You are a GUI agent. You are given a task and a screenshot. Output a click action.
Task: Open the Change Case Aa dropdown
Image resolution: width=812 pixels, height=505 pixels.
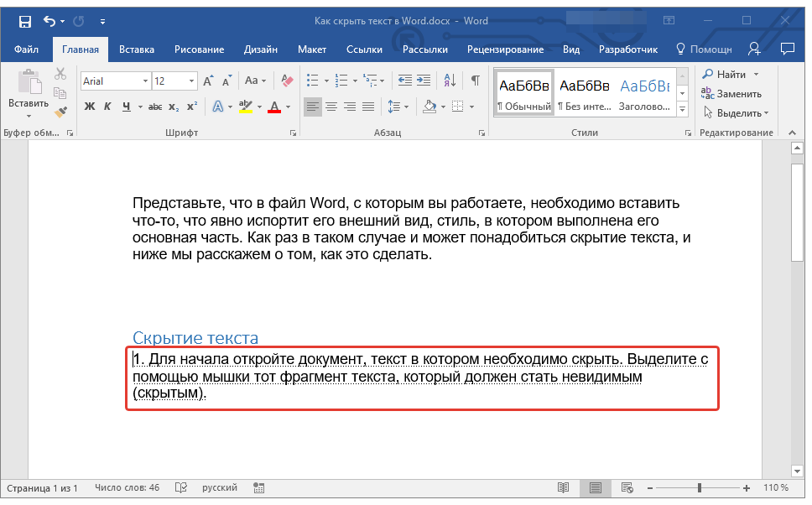(x=255, y=81)
